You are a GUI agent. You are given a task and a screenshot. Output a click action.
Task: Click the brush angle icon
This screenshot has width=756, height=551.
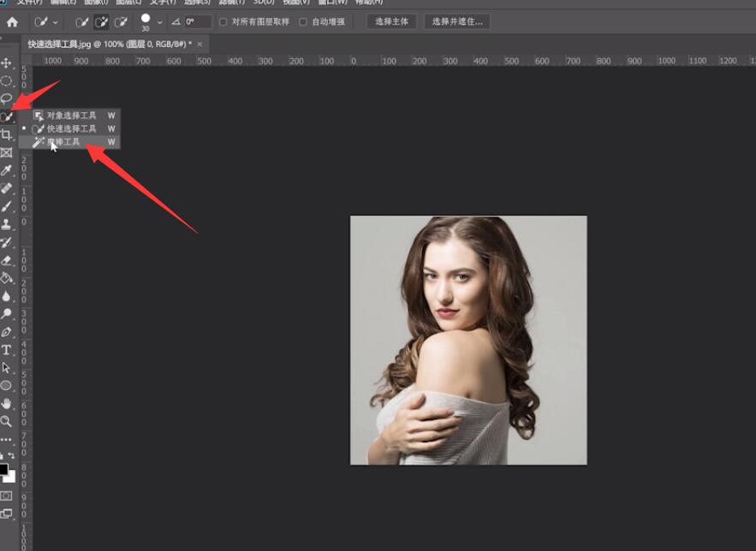click(176, 22)
